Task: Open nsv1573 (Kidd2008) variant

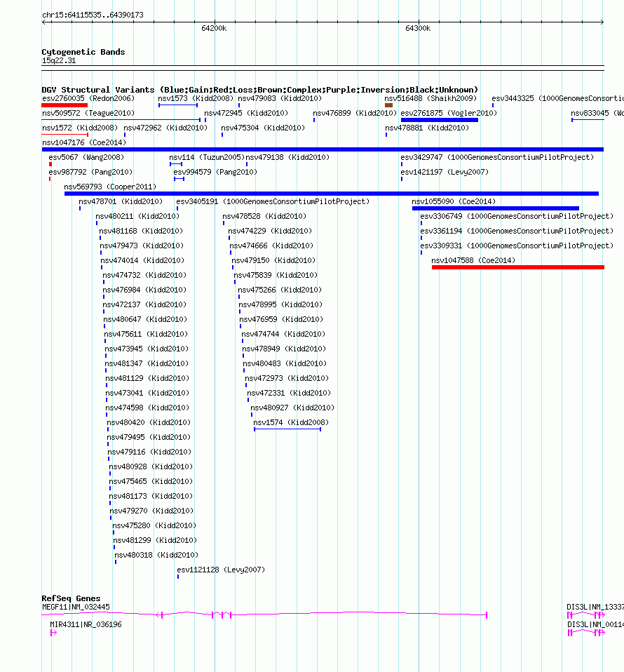Action: pyautogui.click(x=196, y=99)
